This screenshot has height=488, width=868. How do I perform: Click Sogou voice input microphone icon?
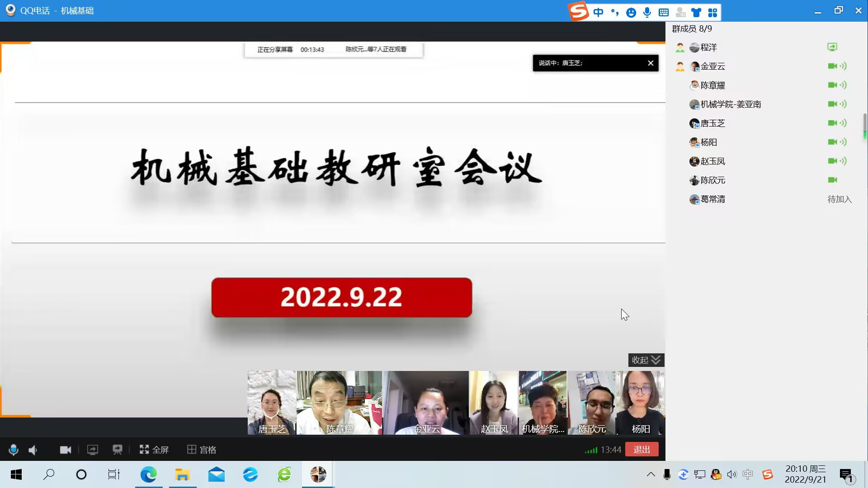point(647,12)
